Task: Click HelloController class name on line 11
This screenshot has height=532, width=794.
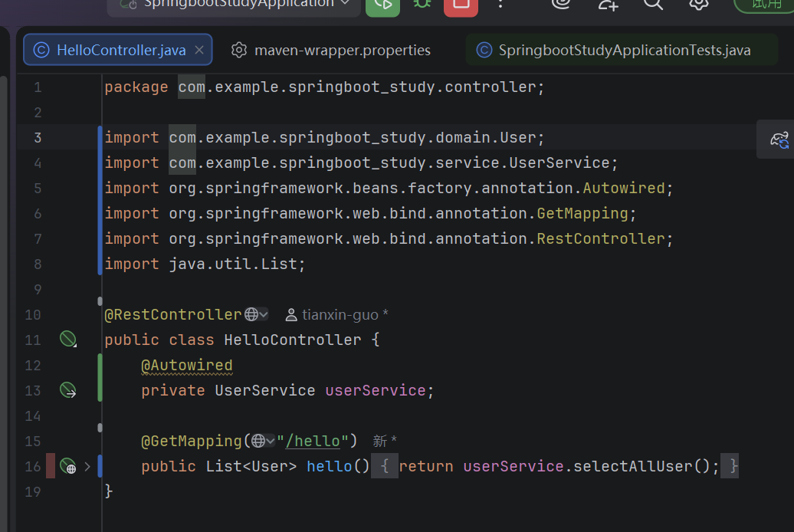Action: click(x=293, y=340)
